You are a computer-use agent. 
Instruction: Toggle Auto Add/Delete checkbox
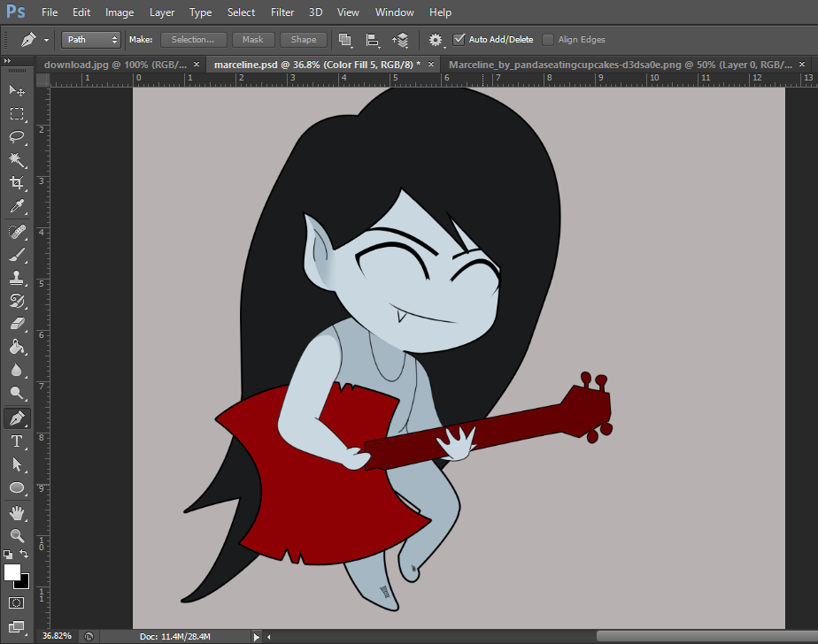tap(459, 39)
